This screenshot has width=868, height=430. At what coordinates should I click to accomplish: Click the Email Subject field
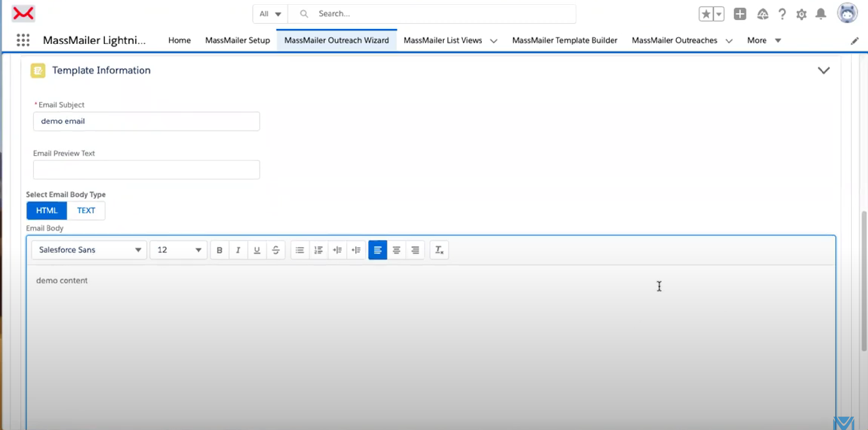pos(146,121)
